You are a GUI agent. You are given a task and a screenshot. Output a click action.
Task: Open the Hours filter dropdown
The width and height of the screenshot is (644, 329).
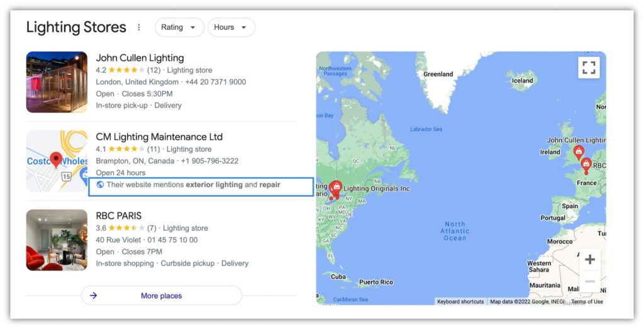231,28
